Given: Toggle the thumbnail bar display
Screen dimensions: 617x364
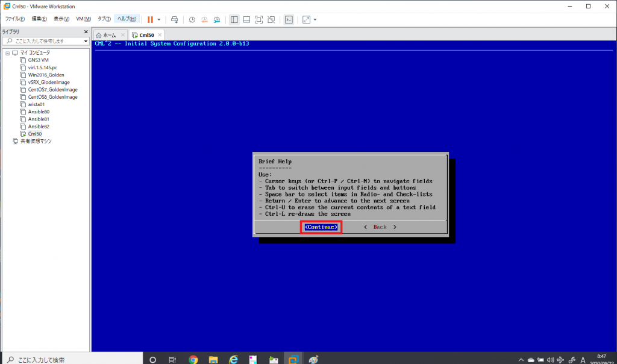Looking at the screenshot, I should coord(246,19).
